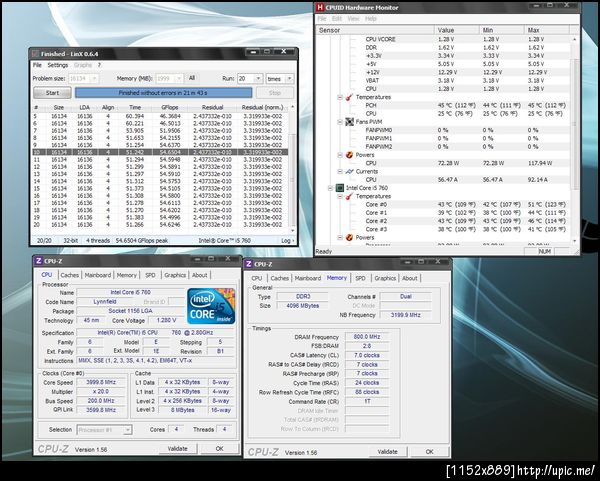The width and height of the screenshot is (600, 481).
Task: Click Validate in the left CPU-Z window
Action: (x=178, y=448)
